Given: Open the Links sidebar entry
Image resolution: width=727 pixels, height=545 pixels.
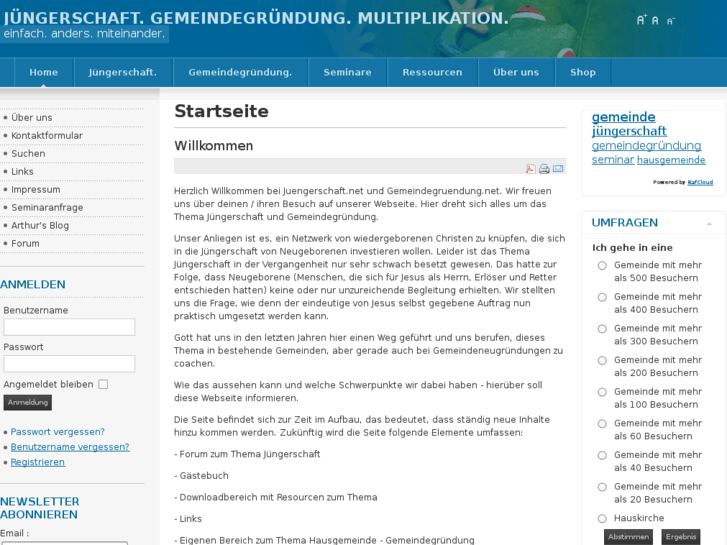Looking at the screenshot, I should [22, 172].
